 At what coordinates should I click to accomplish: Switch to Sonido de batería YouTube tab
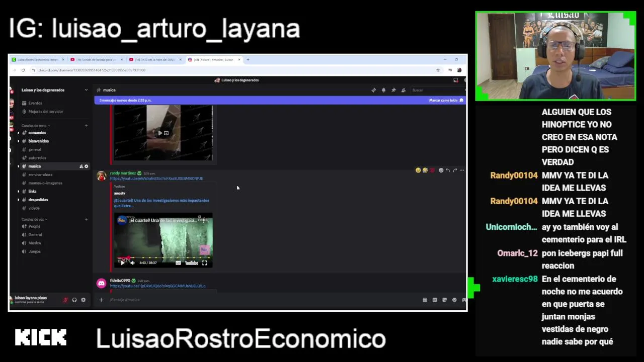click(x=96, y=59)
